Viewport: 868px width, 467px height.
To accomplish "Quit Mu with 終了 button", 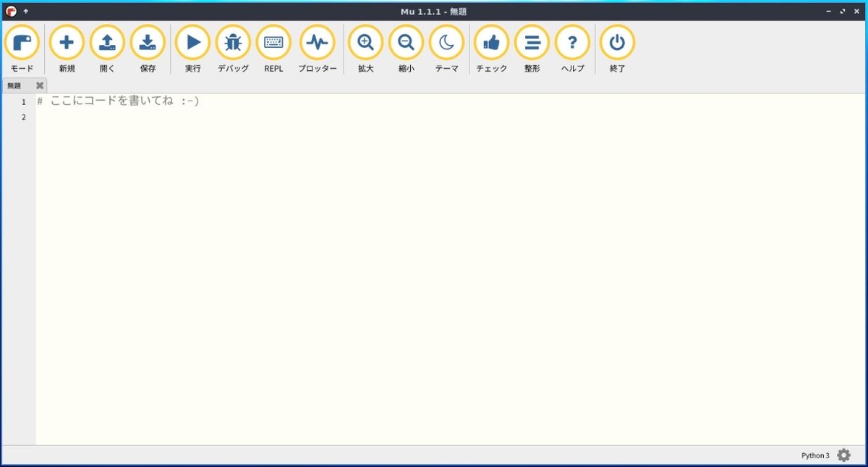I will tap(617, 49).
